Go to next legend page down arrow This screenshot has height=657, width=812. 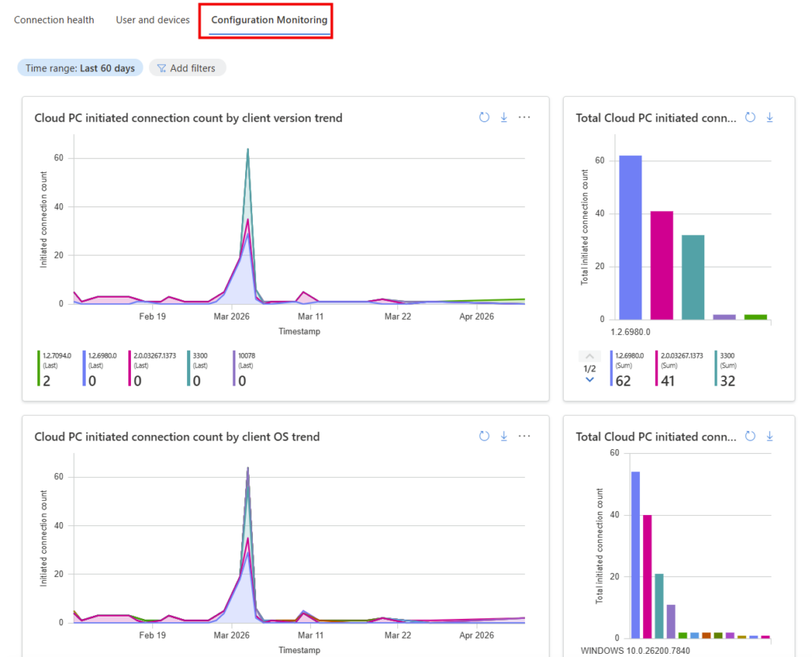(589, 380)
